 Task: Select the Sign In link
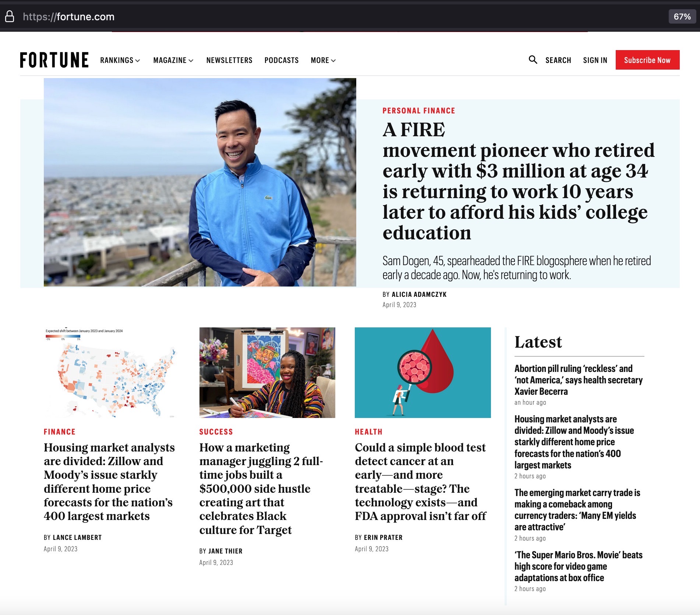click(x=595, y=60)
